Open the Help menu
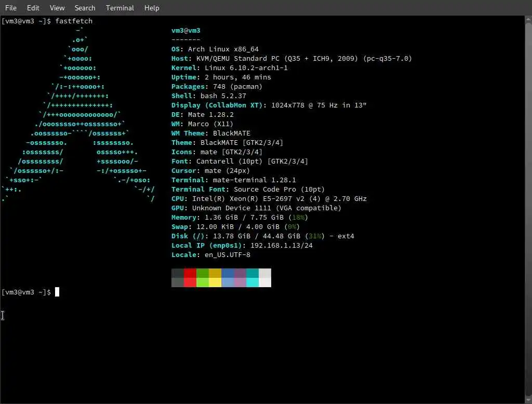Viewport: 532px width, 404px height. tap(152, 8)
